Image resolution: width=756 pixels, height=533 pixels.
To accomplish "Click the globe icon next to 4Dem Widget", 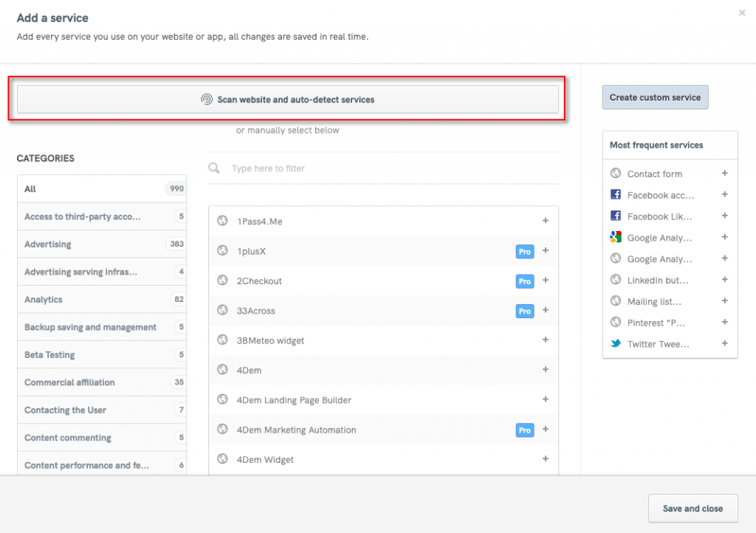I will point(223,458).
